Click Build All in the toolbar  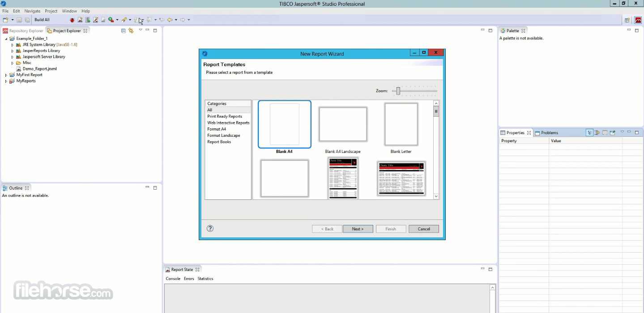pyautogui.click(x=42, y=20)
